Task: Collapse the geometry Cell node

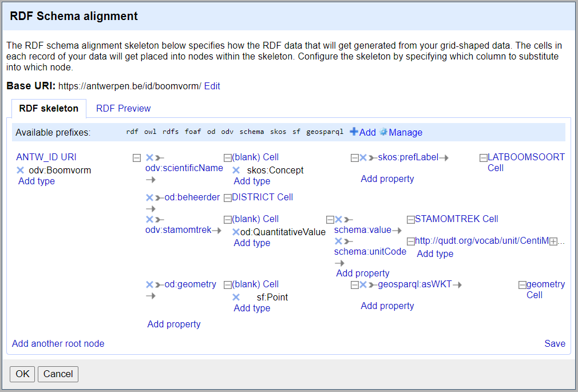Action: [x=522, y=285]
